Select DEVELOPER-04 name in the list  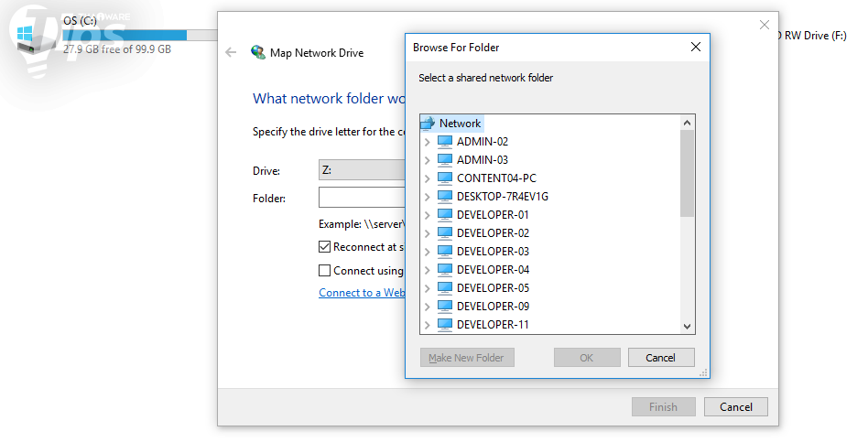(493, 269)
